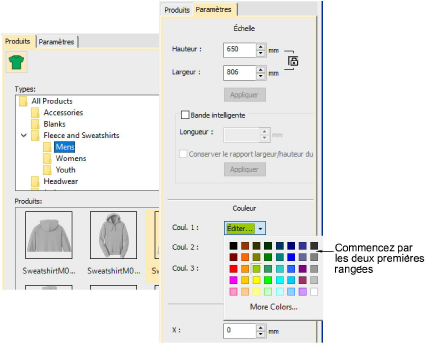This screenshot has height=360, width=427.
Task: Choose the grey hoodie front-view thumbnail
Action: [x=113, y=235]
